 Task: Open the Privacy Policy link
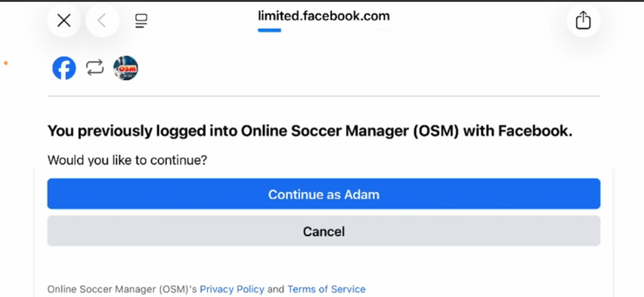232,289
